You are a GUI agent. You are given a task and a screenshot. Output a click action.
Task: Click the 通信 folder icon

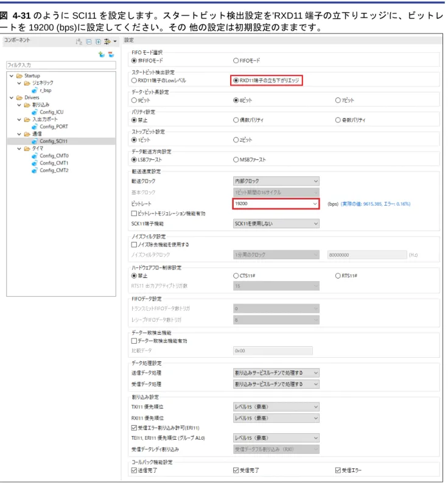tap(27, 134)
